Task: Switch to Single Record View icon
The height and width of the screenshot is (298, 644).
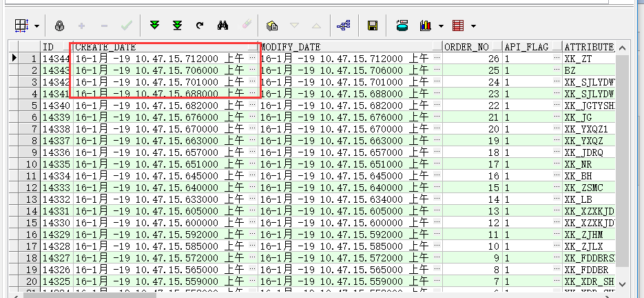Action: point(272,26)
